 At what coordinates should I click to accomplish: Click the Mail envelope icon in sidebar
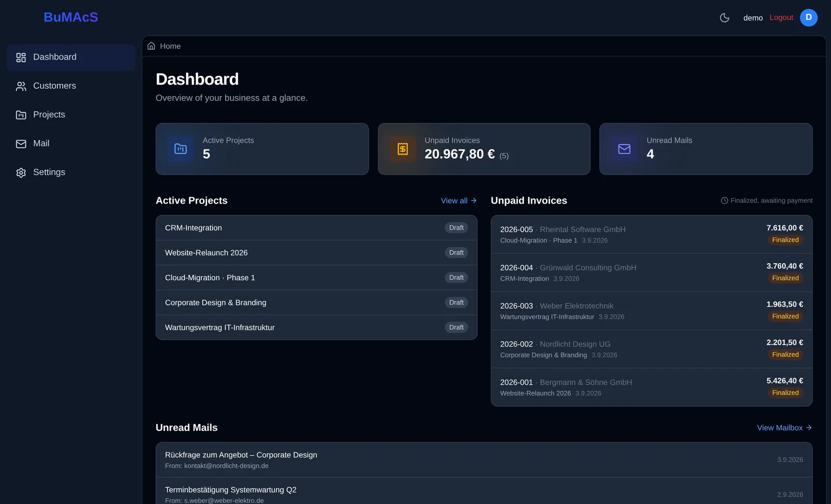coord(21,144)
